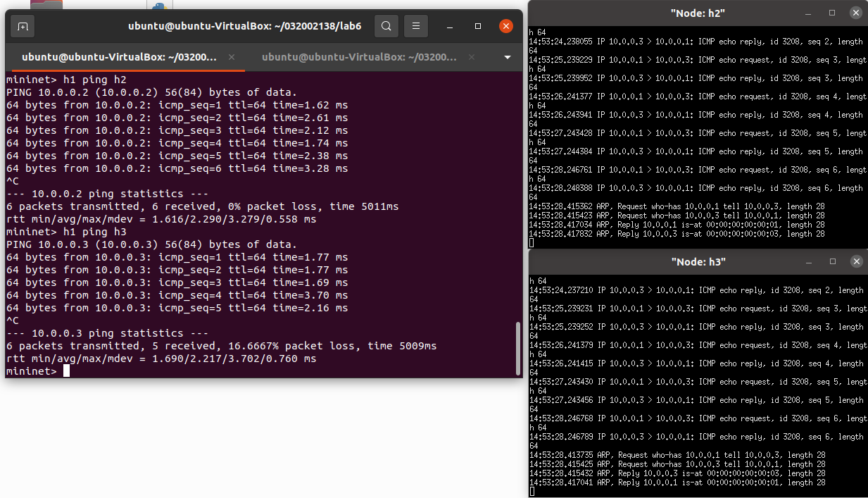Screen dimensions: 868x498
Task: Close the ubuntu terminal window
Action: coord(505,27)
